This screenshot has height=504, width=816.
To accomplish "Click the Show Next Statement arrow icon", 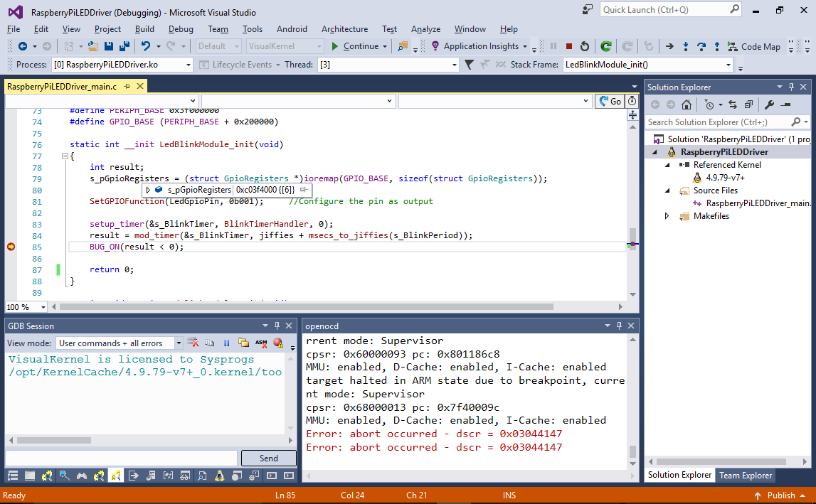I will pos(669,46).
